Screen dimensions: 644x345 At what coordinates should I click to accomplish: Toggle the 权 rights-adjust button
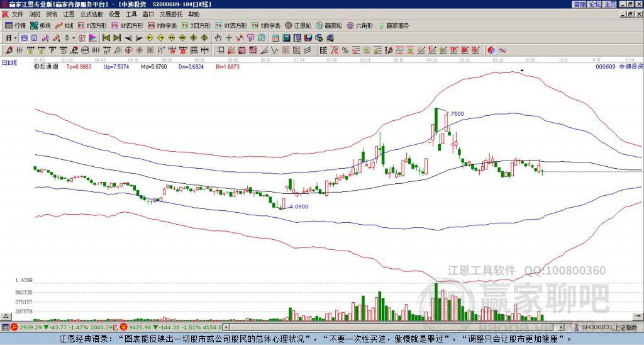coord(82,38)
